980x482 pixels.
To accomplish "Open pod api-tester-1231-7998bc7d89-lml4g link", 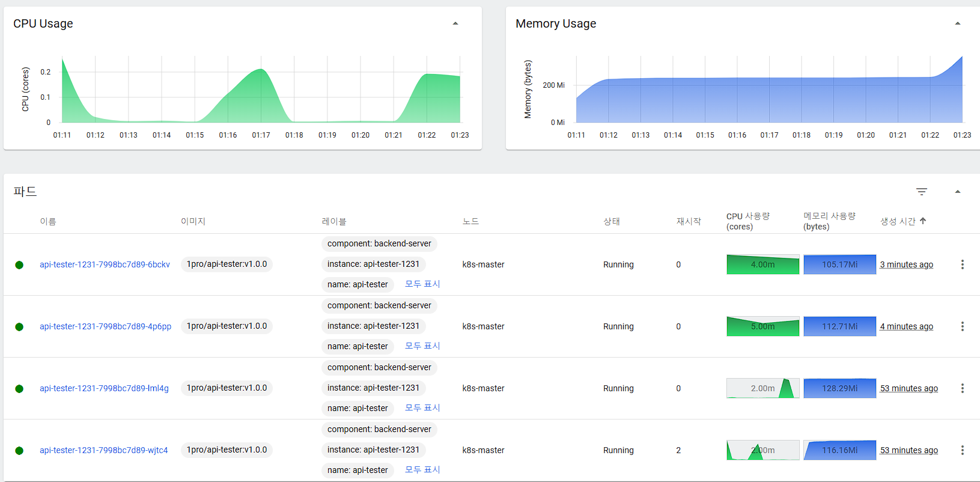I will 104,388.
